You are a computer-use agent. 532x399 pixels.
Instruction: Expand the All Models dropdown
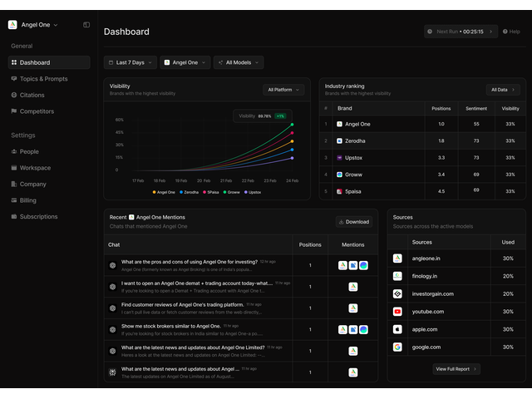click(x=239, y=62)
